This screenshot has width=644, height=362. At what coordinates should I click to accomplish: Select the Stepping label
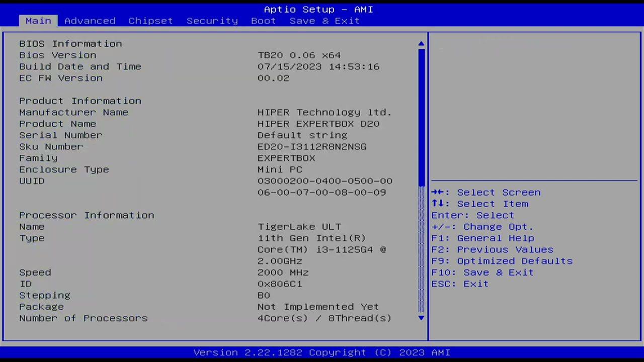pos(45,295)
